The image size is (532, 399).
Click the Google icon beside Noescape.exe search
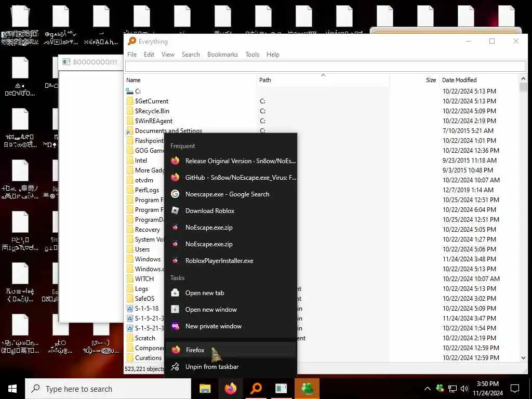tap(175, 194)
